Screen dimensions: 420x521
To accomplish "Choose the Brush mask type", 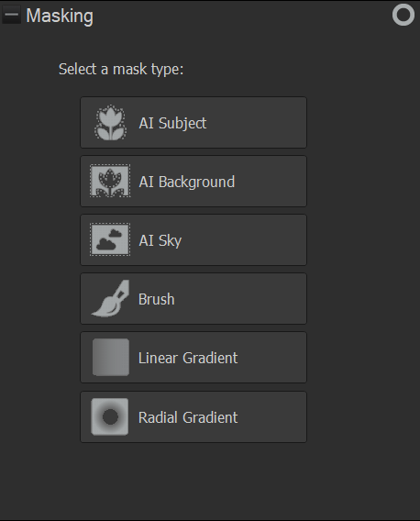I will (x=193, y=299).
